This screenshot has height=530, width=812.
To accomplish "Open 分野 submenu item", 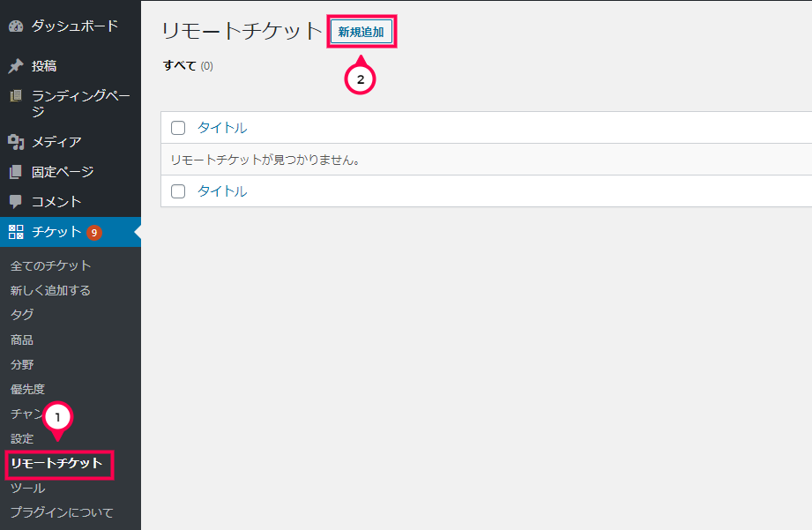I will coord(22,364).
